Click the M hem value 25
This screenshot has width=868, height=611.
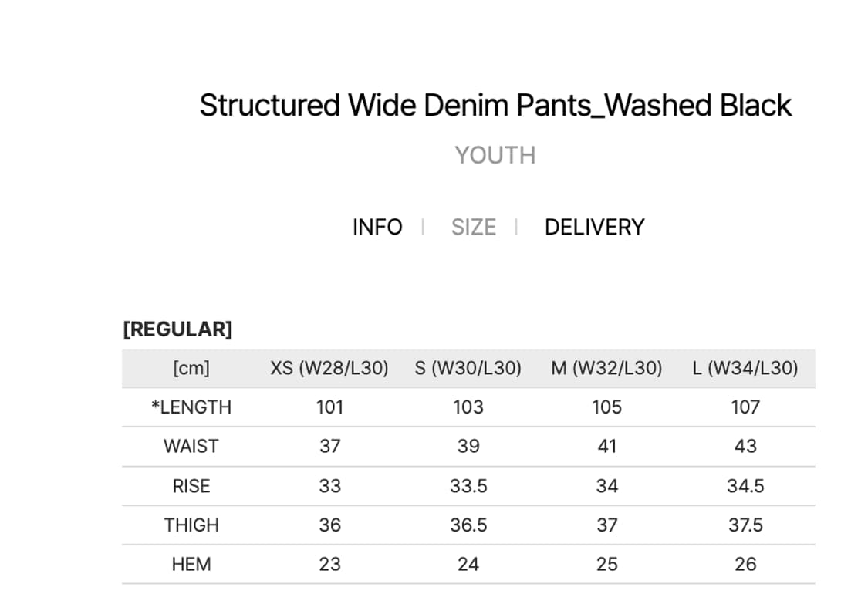coord(606,565)
